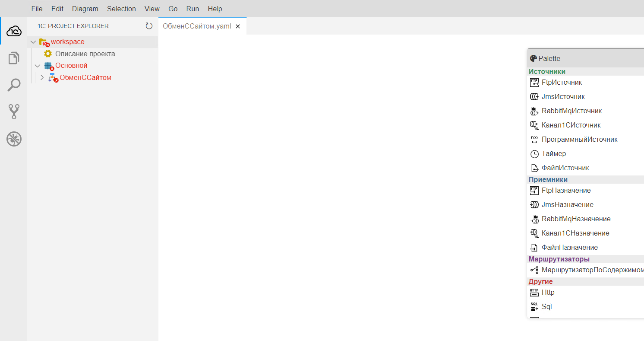Open the Source Control branch icon
This screenshot has width=644, height=341.
(x=14, y=112)
